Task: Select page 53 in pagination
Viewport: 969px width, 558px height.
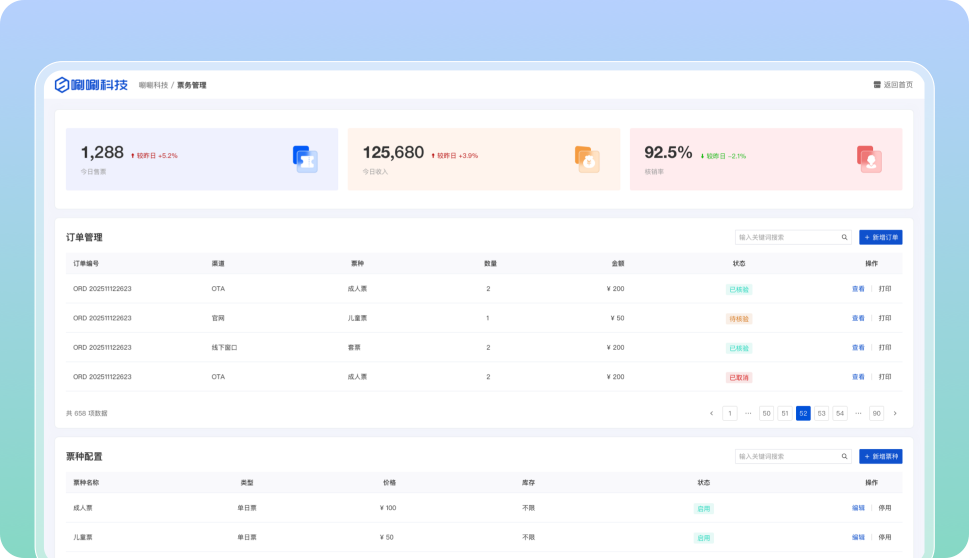Action: [821, 413]
